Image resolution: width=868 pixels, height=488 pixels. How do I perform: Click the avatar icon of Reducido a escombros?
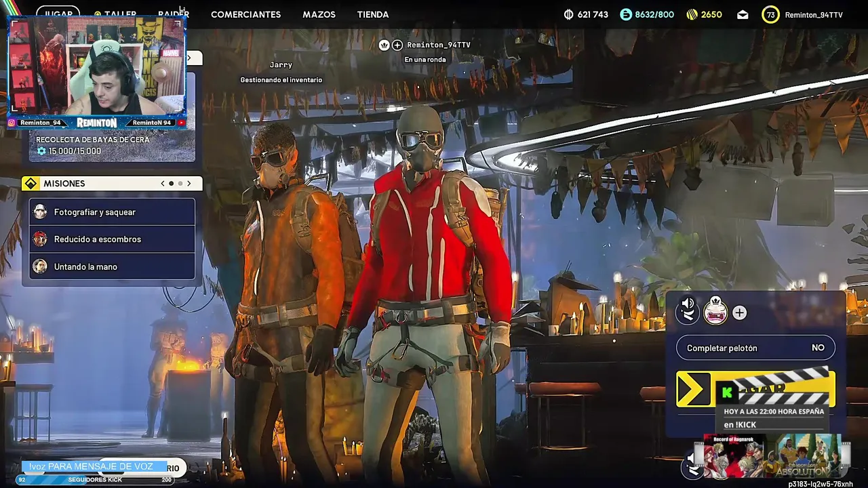coord(40,239)
